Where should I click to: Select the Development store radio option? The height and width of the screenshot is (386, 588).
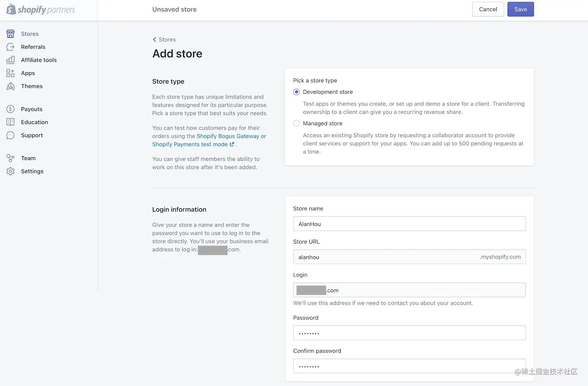(x=297, y=92)
